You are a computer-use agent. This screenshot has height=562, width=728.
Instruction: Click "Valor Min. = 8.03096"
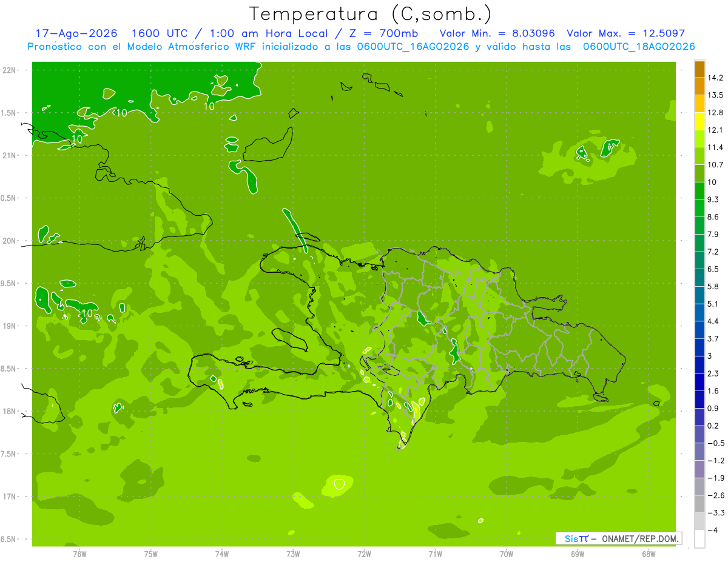[x=497, y=33]
